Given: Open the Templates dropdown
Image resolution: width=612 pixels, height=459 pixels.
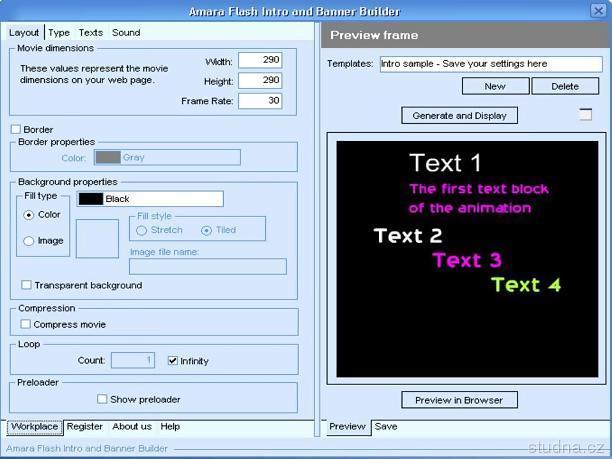Looking at the screenshot, I should 491,64.
